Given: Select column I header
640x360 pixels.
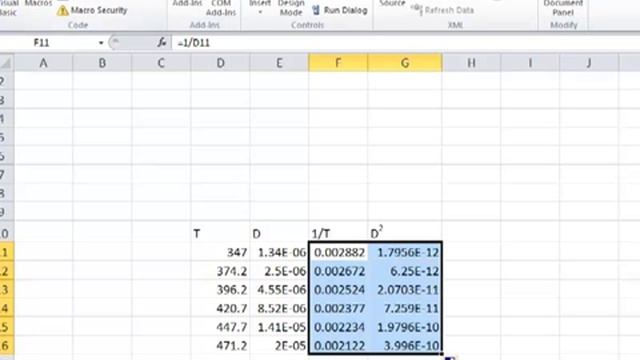Looking at the screenshot, I should click(530, 63).
